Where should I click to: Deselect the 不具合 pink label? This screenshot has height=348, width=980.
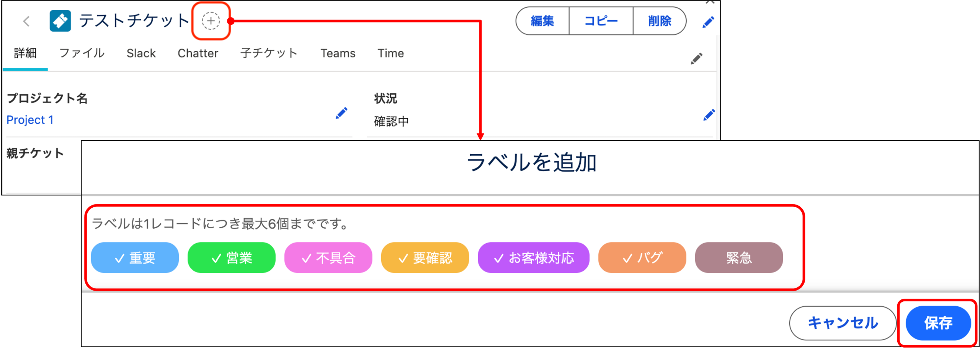click(x=328, y=258)
